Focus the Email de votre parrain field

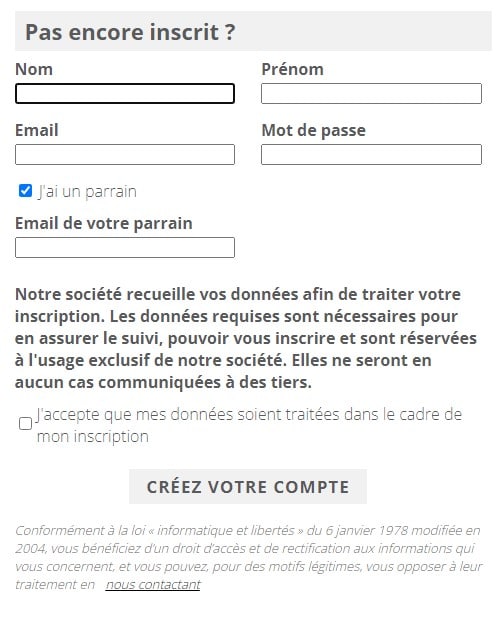pyautogui.click(x=125, y=248)
